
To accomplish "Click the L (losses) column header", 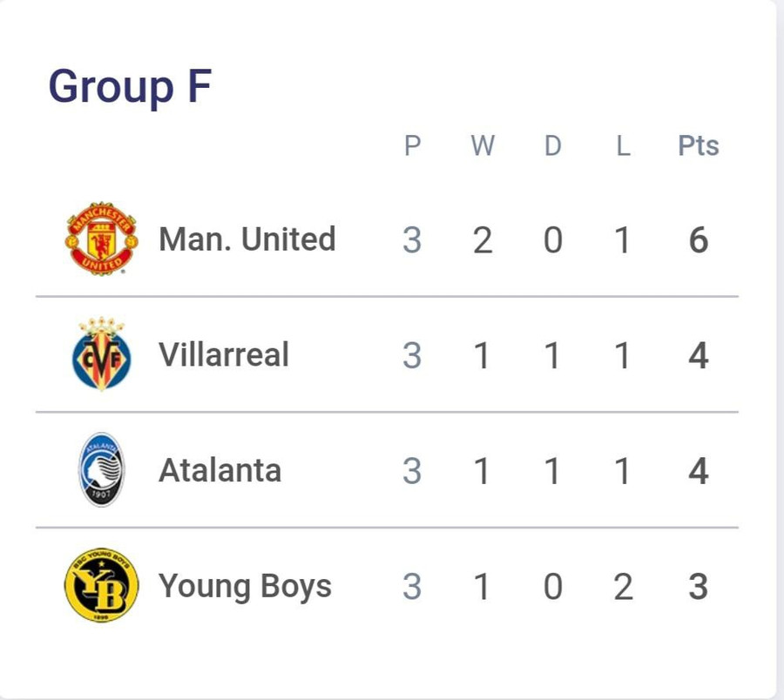I will pos(622,145).
